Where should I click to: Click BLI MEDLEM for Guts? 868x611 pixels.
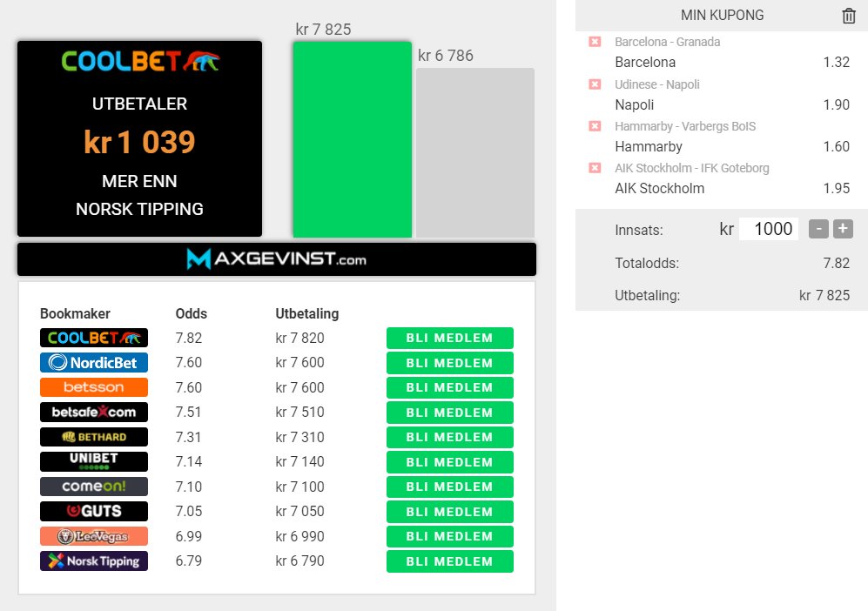pos(449,512)
